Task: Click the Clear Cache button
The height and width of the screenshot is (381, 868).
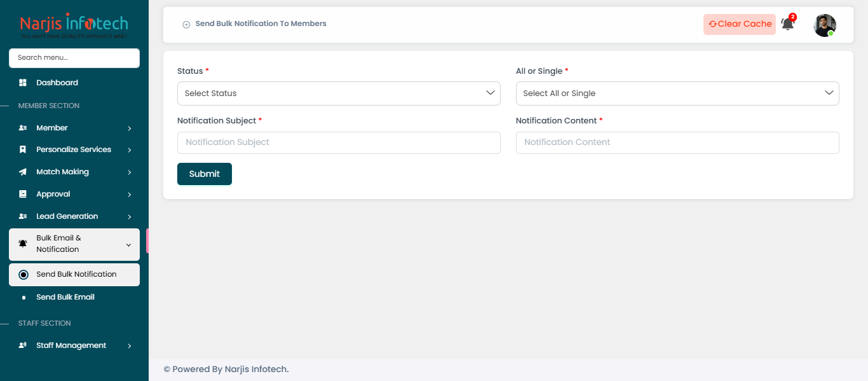Action: (740, 24)
